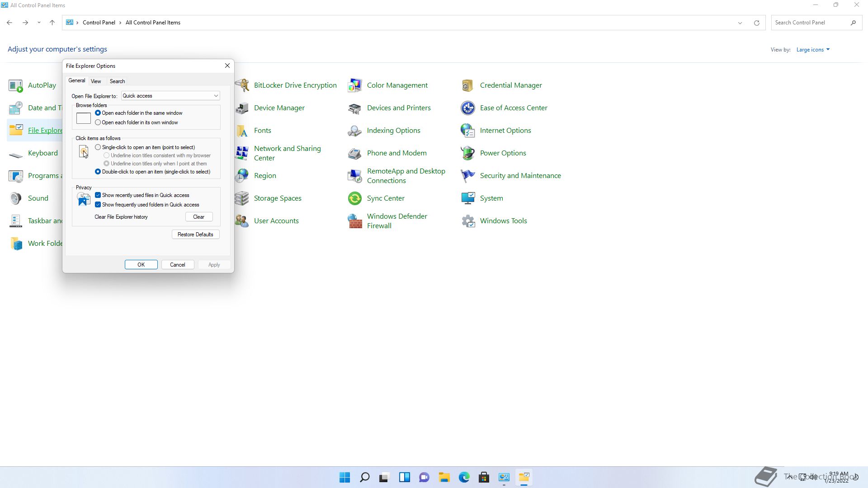Open the System icon
868x488 pixels.
pos(468,198)
